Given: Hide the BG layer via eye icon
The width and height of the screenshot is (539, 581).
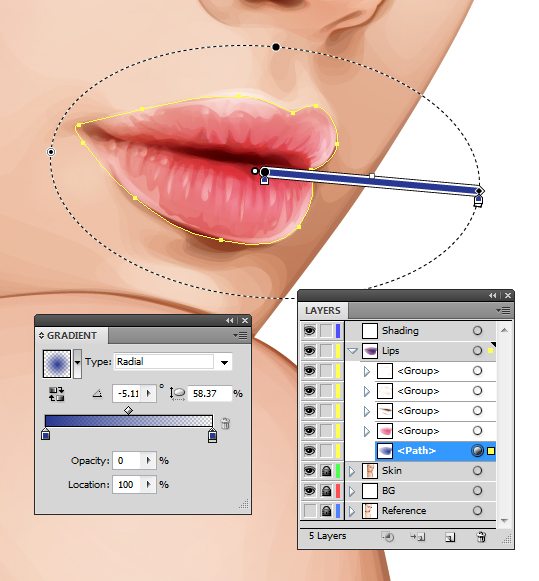Looking at the screenshot, I should [310, 491].
